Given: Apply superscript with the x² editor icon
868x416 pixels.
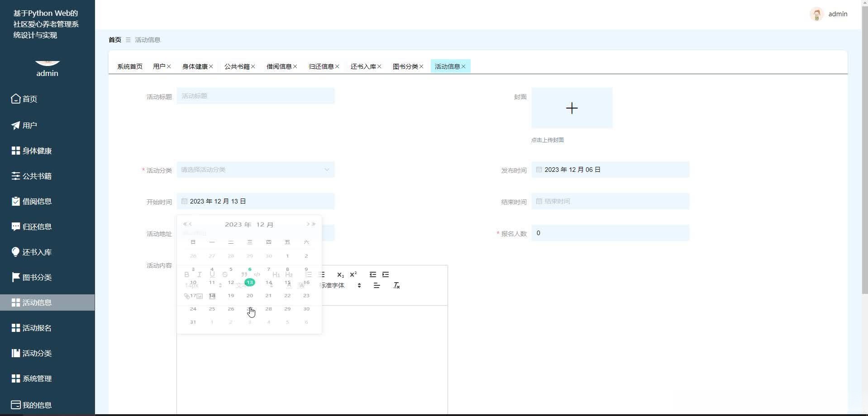Looking at the screenshot, I should tap(353, 274).
